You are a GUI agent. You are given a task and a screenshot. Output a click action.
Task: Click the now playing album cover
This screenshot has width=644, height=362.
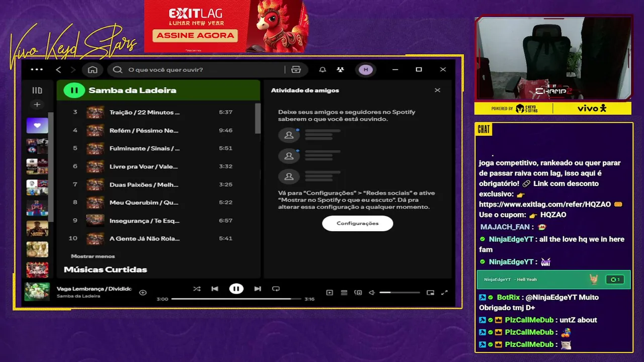click(37, 292)
